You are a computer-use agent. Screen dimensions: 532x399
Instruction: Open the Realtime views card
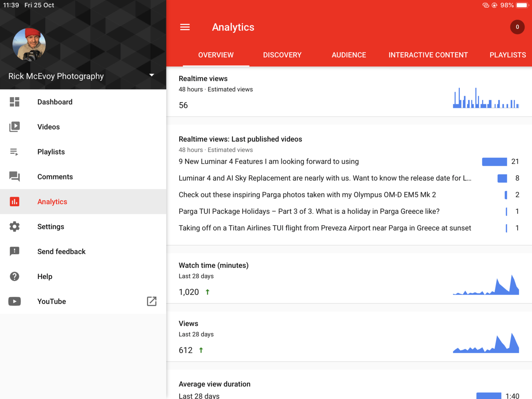coord(349,92)
